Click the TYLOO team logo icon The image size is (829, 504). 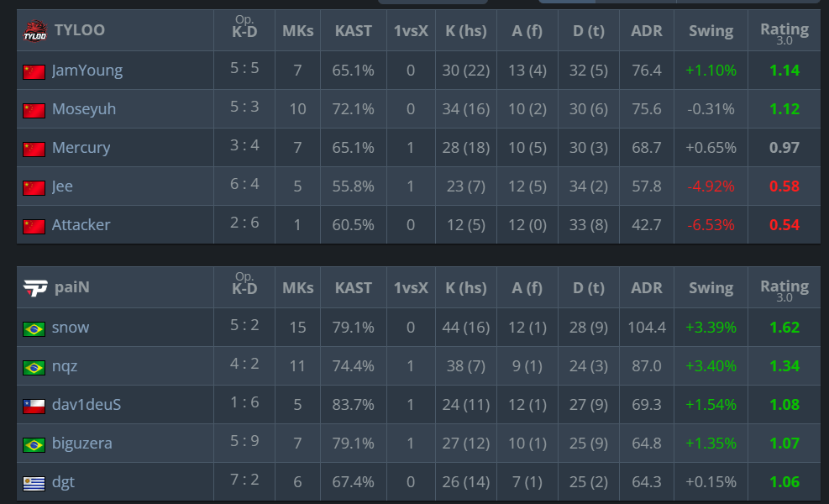click(35, 31)
